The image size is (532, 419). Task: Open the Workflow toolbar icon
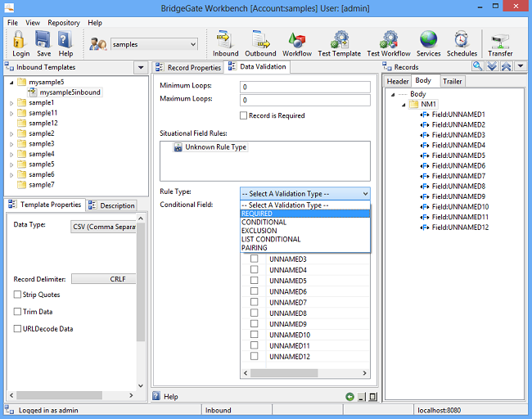[297, 40]
